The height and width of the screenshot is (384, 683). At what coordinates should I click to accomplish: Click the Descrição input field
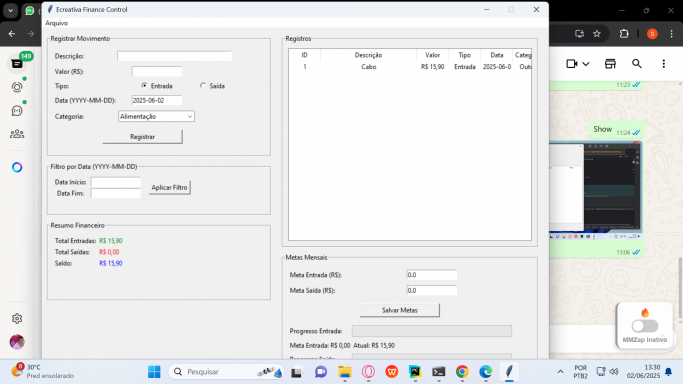click(174, 56)
